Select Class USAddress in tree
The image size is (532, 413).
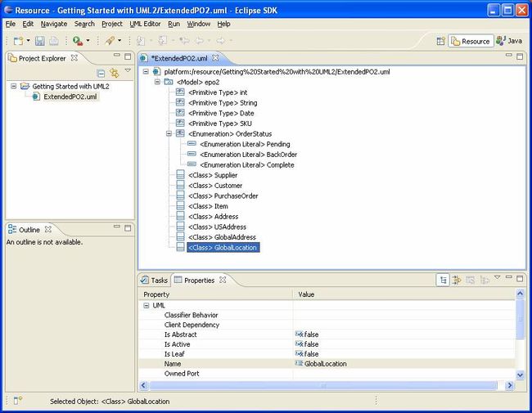217,227
